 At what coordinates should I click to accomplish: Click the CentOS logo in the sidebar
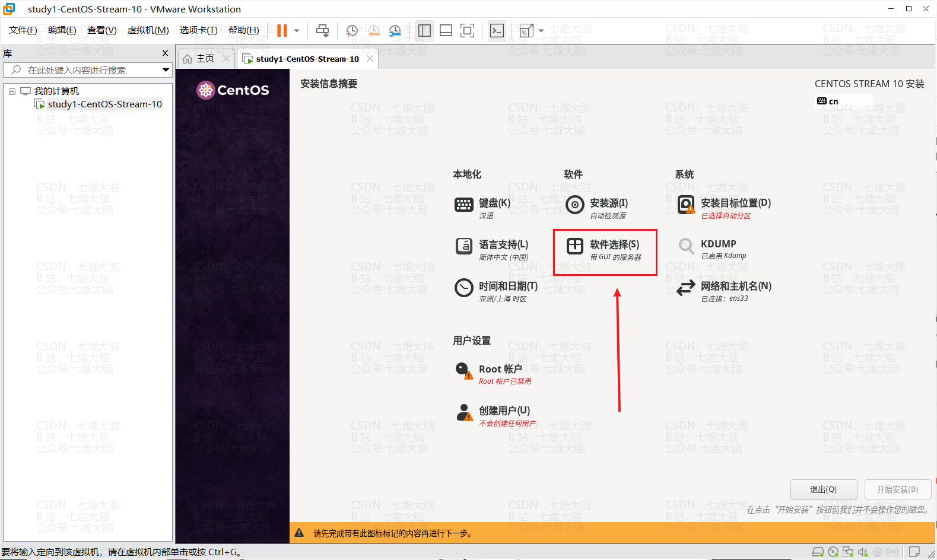click(x=233, y=90)
